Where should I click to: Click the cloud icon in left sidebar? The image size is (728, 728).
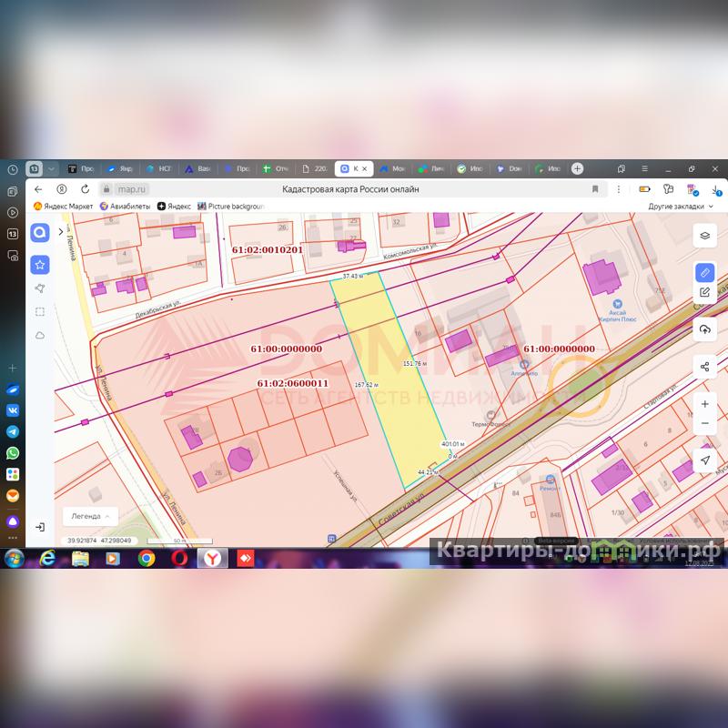click(x=40, y=336)
